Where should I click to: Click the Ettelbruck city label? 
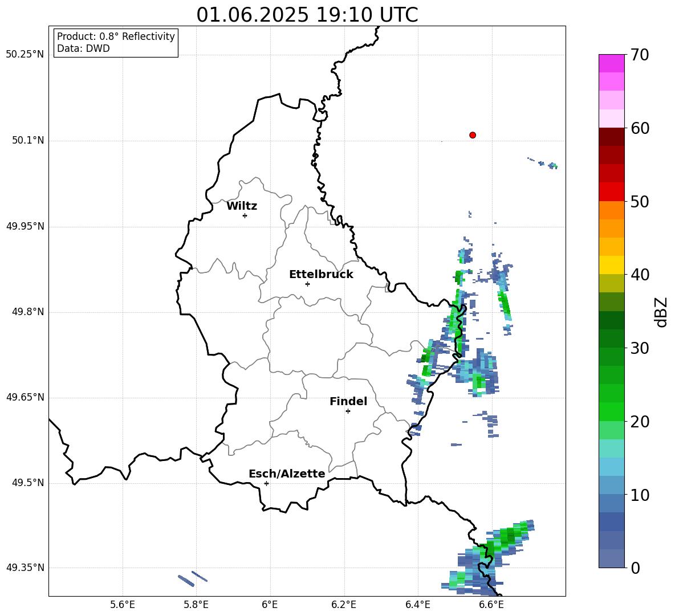[321, 275]
